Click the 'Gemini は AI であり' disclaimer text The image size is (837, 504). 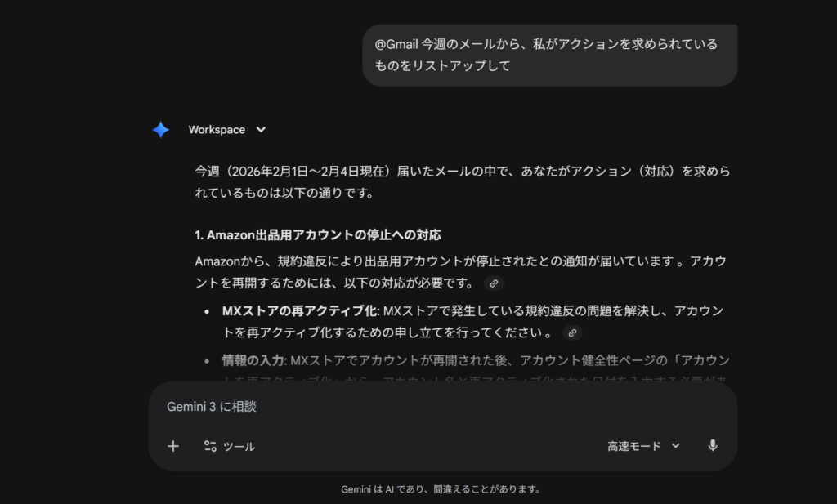(x=441, y=490)
